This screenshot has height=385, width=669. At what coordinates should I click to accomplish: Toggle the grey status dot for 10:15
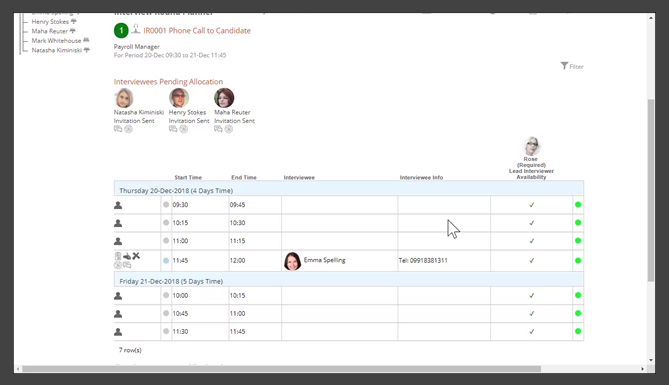(166, 222)
